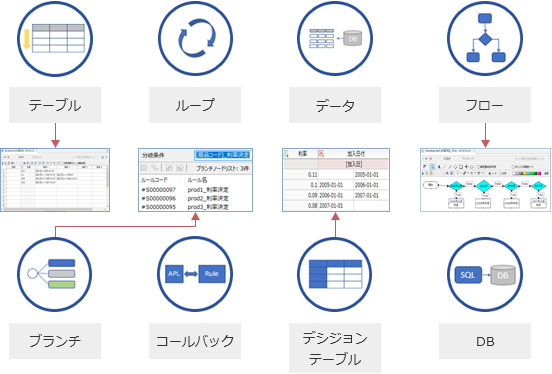Image resolution: width=552 pixels, height=374 pixels.
Task: Select rule name prod1_利率決定
Action: [208, 189]
